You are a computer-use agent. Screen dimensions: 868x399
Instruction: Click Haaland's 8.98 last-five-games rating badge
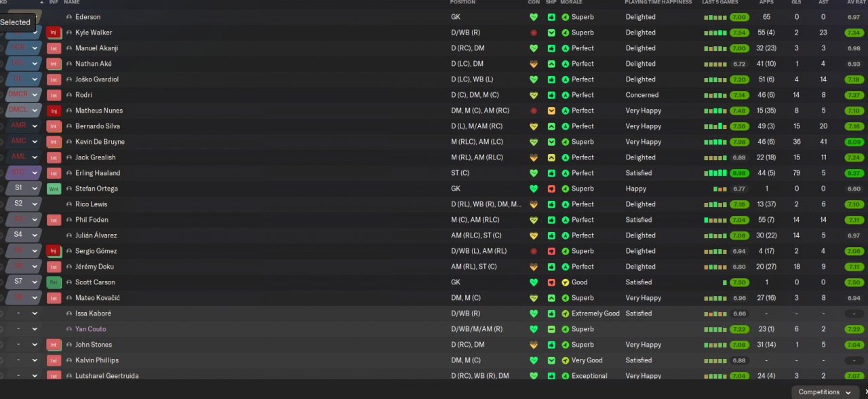pyautogui.click(x=739, y=173)
